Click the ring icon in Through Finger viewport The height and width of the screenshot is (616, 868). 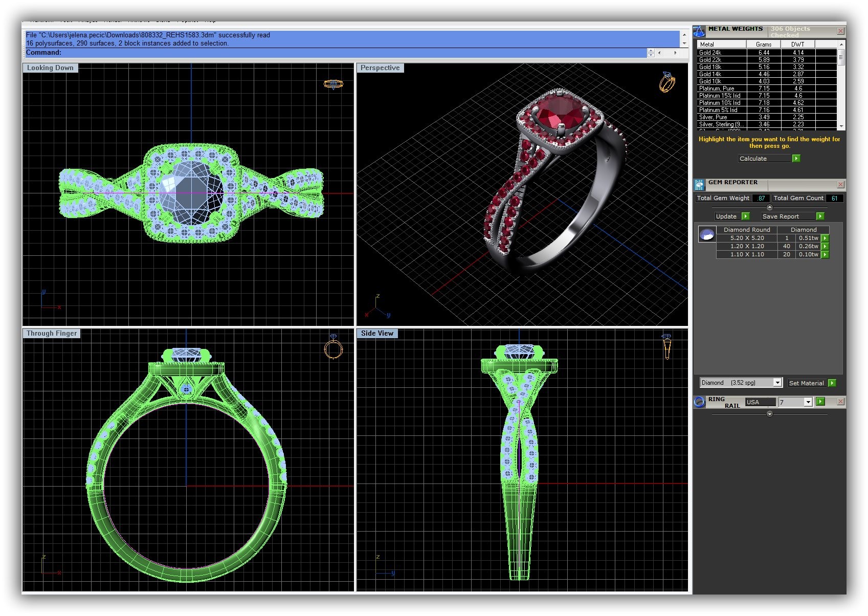tap(333, 347)
